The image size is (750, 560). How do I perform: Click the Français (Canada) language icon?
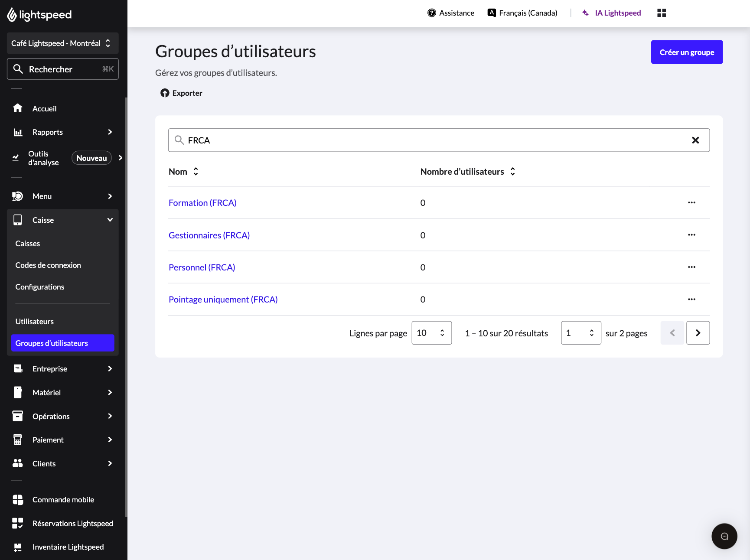pos(492,13)
